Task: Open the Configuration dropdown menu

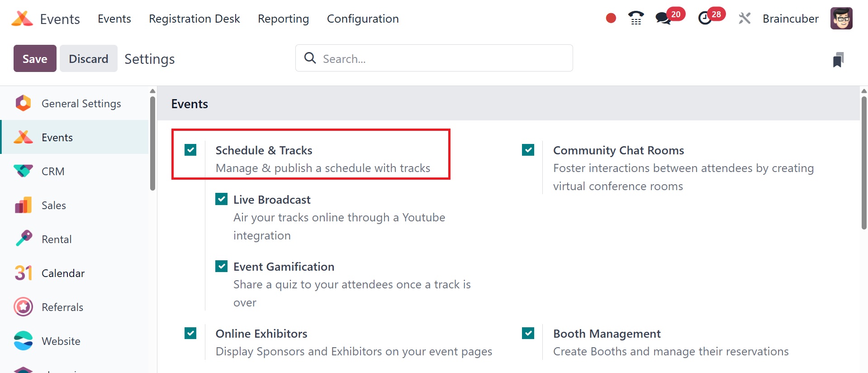Action: (363, 19)
